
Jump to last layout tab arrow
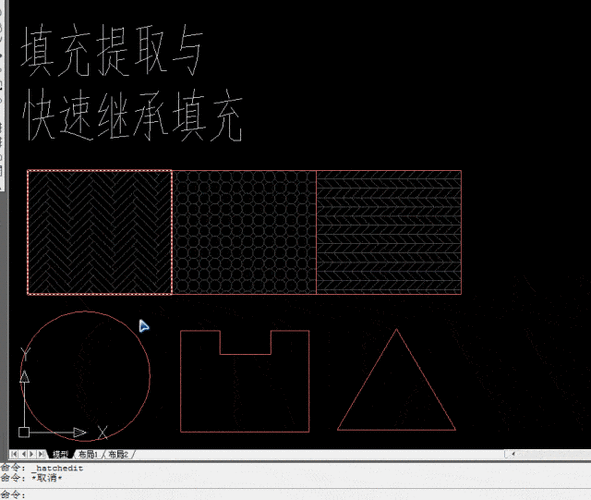41,454
